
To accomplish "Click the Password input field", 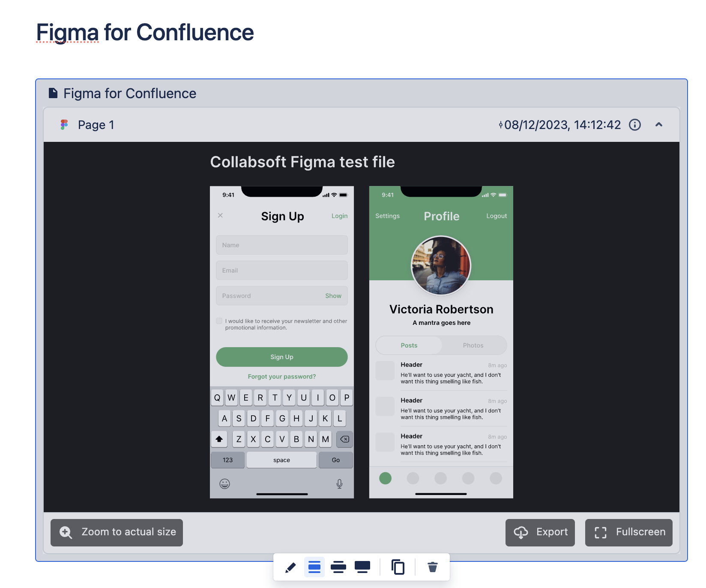I will [x=282, y=296].
